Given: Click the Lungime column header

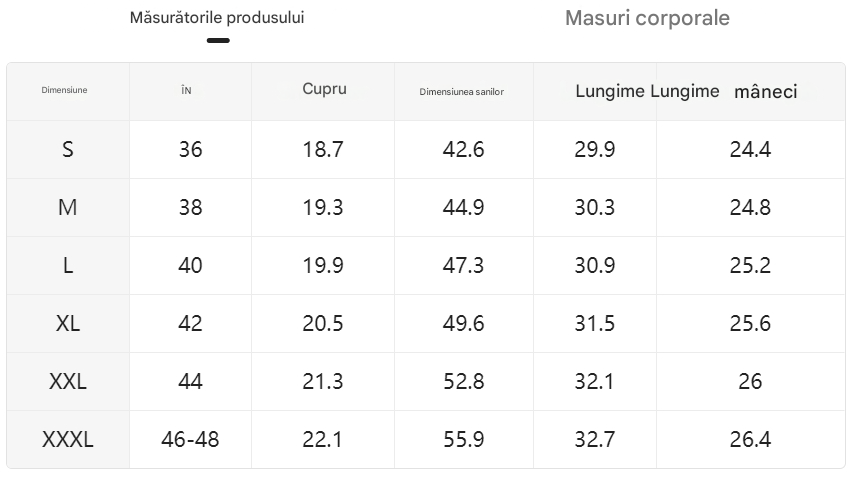Looking at the screenshot, I should click(x=610, y=91).
